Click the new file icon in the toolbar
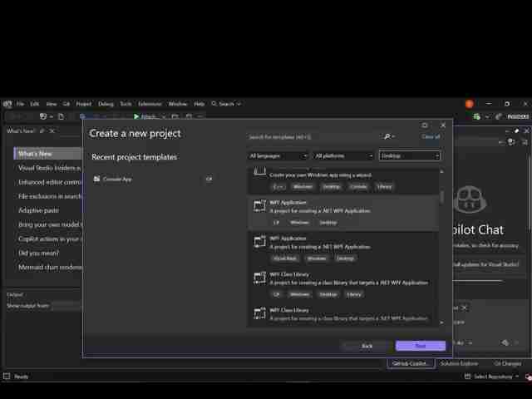 coord(61,116)
